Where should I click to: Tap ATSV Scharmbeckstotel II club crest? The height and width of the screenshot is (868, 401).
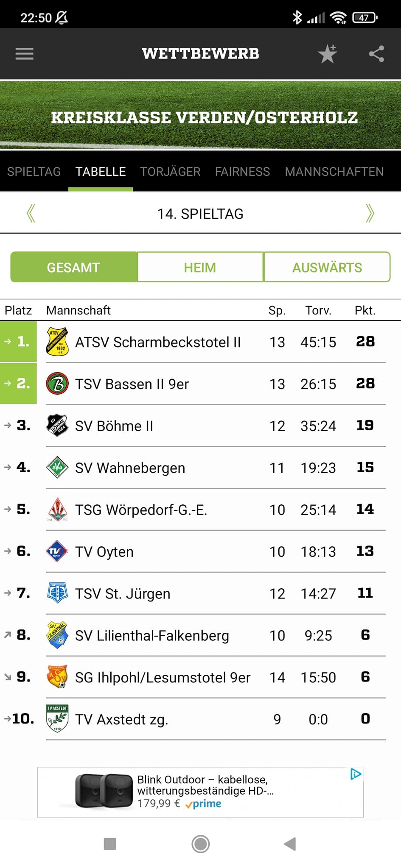pos(57,342)
